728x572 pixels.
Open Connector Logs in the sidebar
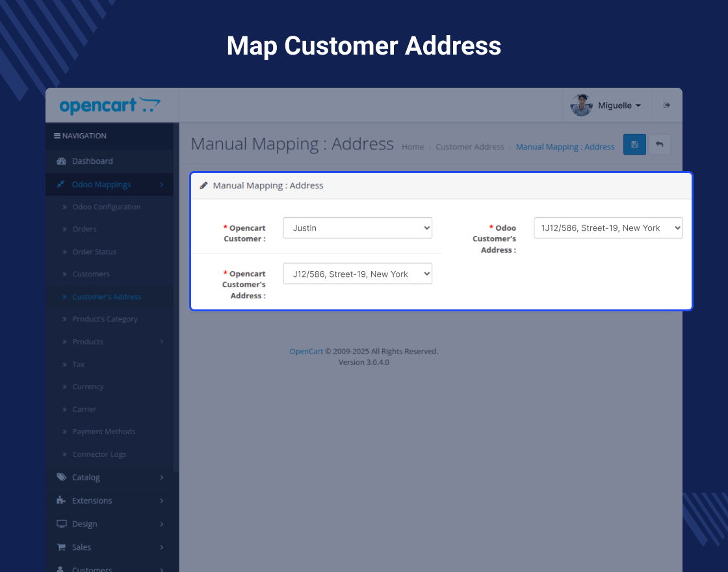click(x=99, y=454)
